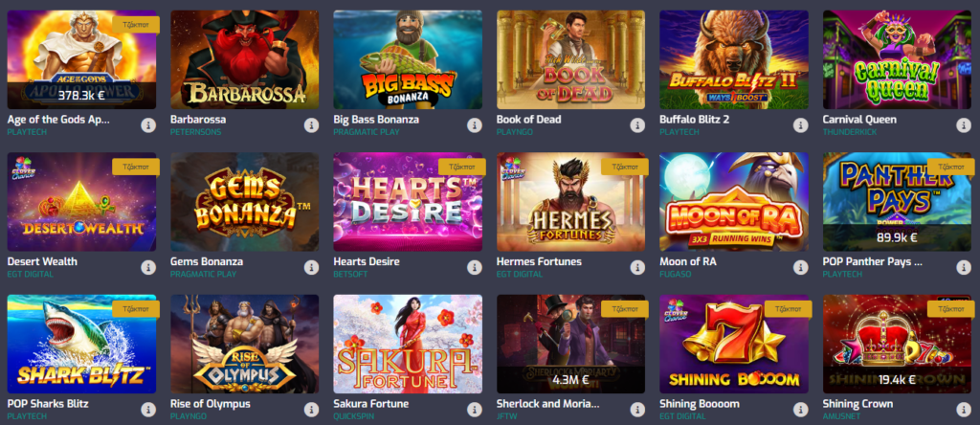Click the Sherlock and Moriarty thumbnail
This screenshot has width=980, height=425.
570,344
